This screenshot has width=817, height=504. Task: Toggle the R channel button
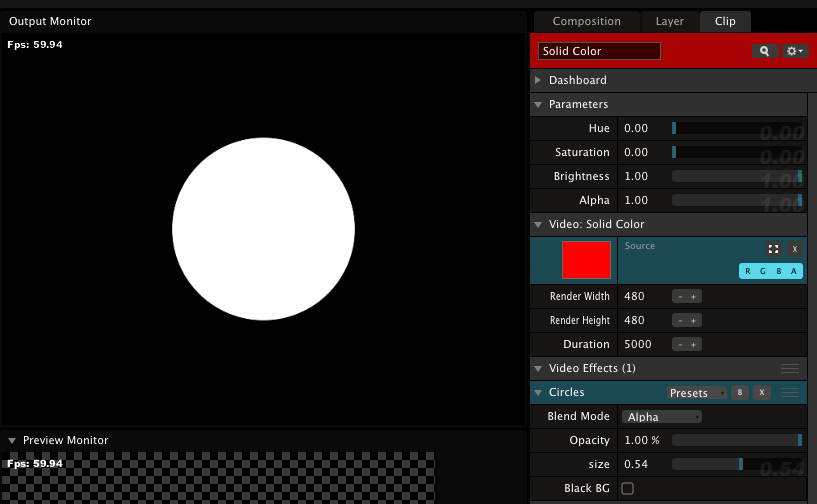[748, 271]
